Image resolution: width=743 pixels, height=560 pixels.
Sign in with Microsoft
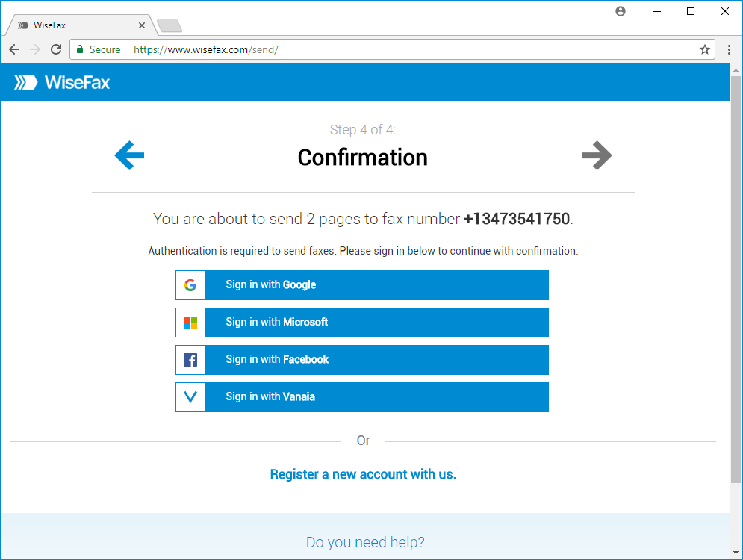[362, 323]
